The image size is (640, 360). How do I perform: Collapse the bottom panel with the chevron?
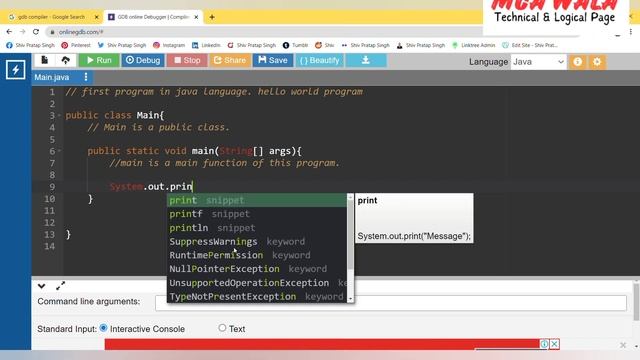click(x=41, y=286)
